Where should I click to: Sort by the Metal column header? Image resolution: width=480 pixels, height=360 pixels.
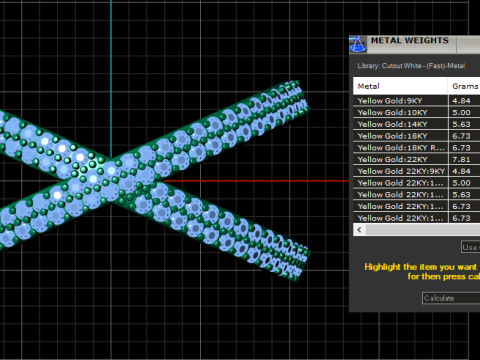pyautogui.click(x=400, y=86)
